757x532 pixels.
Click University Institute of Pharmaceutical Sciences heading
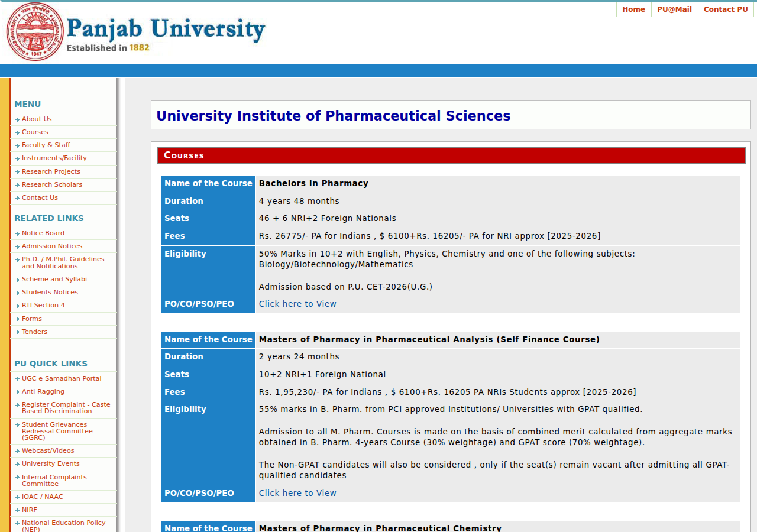pyautogui.click(x=333, y=116)
